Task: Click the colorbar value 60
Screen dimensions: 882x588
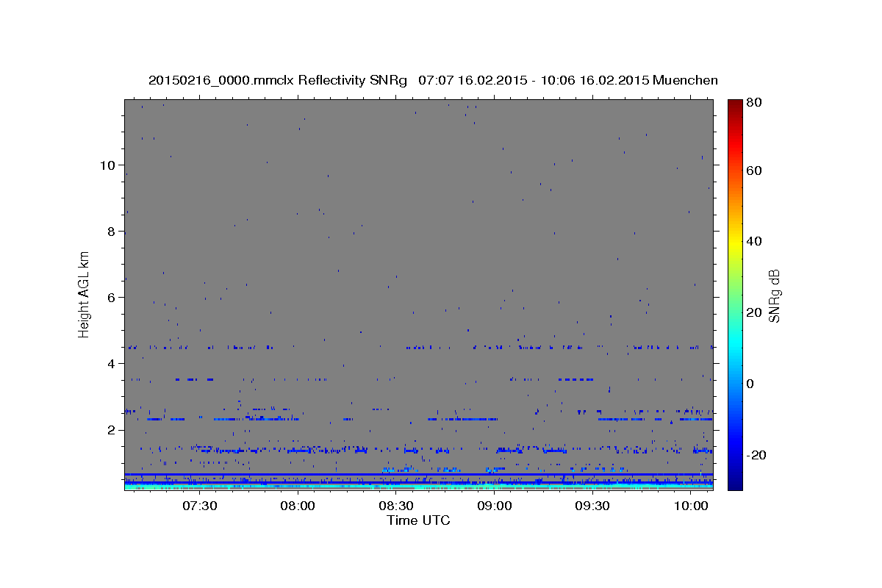Action: click(754, 171)
